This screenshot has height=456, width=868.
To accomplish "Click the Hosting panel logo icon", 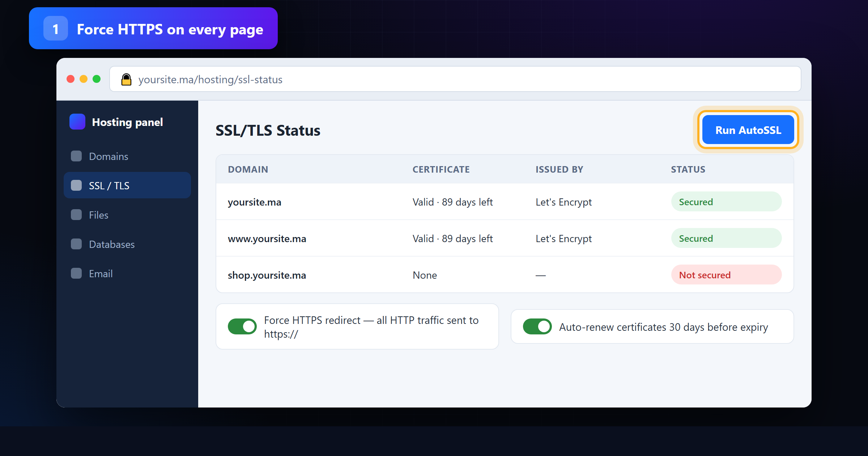I will (77, 122).
